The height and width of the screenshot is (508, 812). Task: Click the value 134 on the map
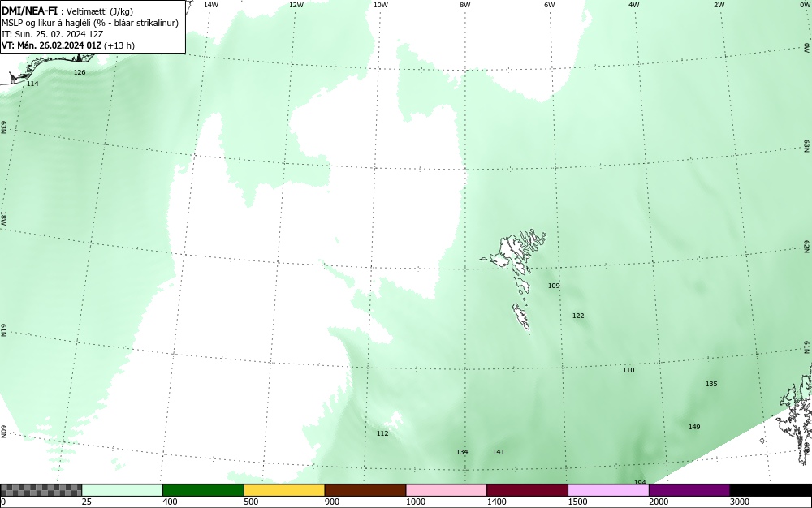462,452
